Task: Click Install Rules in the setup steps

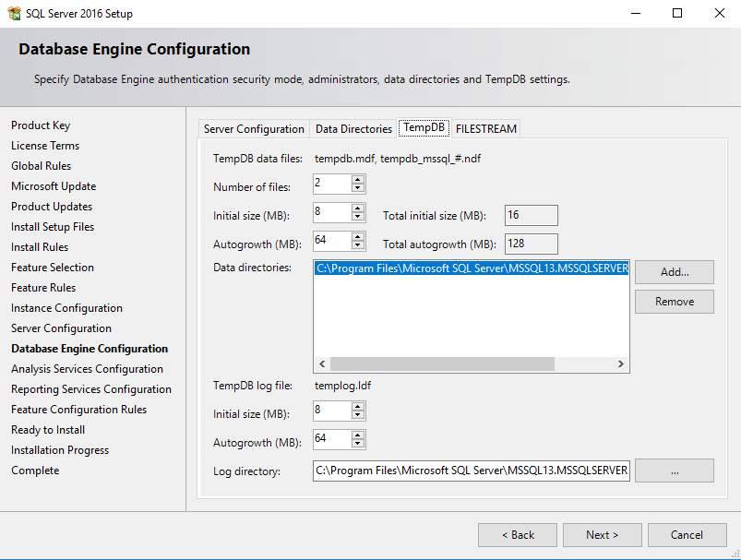Action: coord(40,247)
